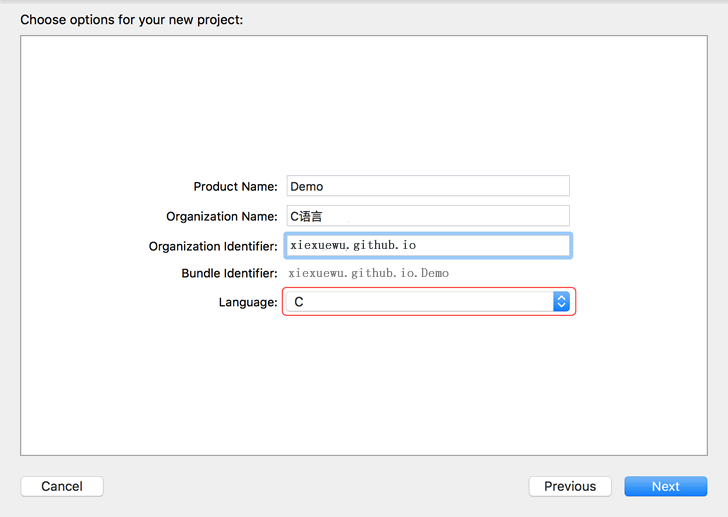Focus the Product Name field containing Demo
This screenshot has height=517, width=728.
428,186
